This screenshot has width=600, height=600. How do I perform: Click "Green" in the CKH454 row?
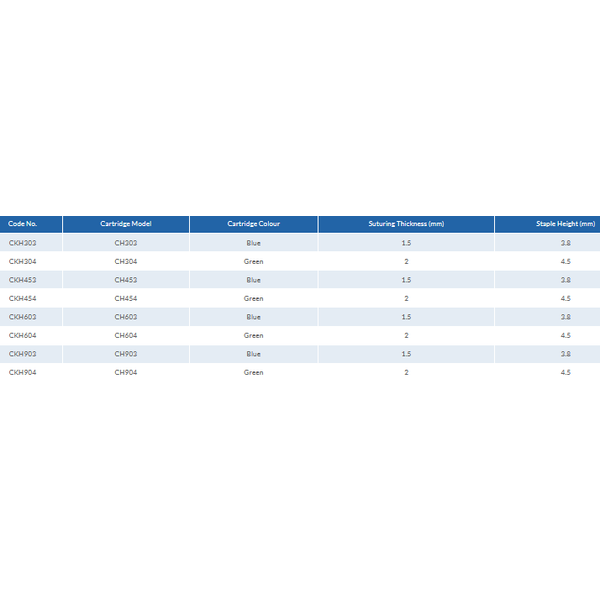(253, 298)
